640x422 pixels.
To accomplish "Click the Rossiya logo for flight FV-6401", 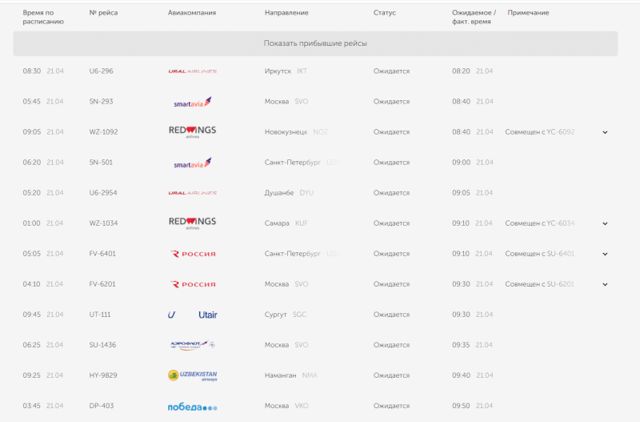I will [x=192, y=254].
